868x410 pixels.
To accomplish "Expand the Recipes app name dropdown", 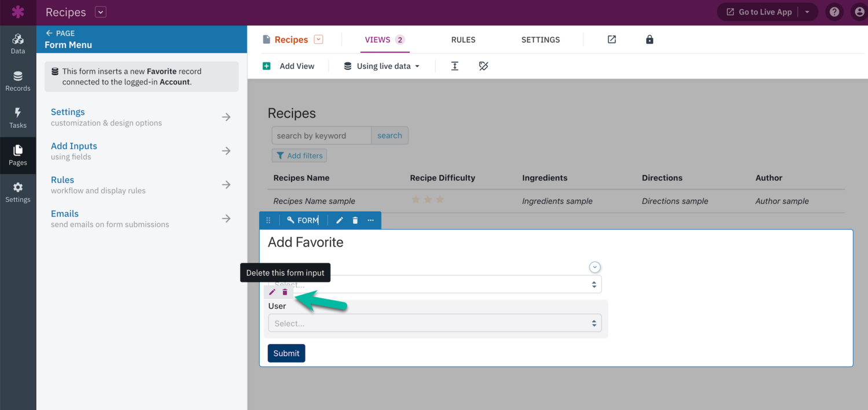I will (x=101, y=12).
